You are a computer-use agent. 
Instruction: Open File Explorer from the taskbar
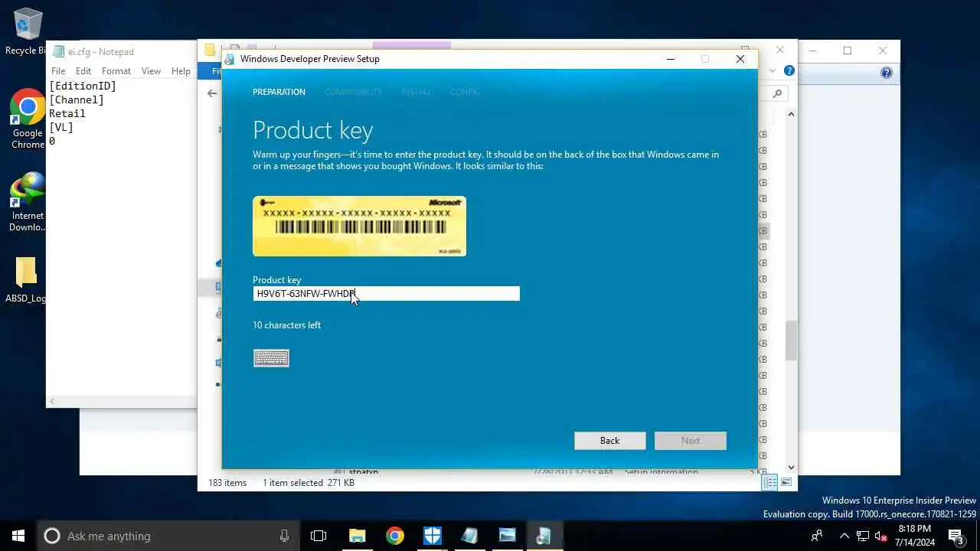tap(358, 536)
